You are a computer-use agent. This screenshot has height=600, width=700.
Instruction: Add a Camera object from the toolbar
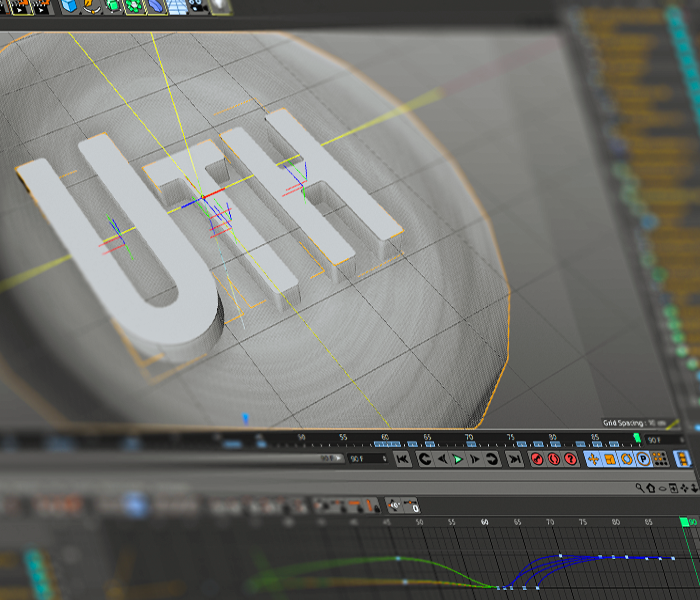coord(198,6)
